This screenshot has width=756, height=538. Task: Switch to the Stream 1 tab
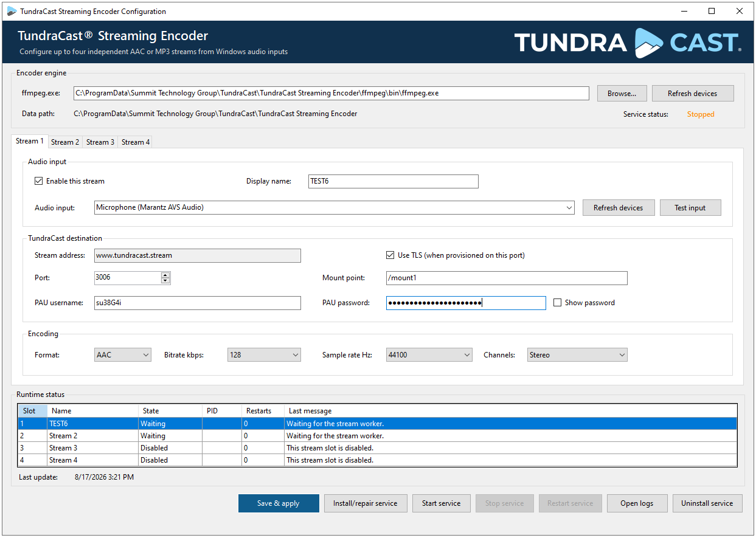pyautogui.click(x=30, y=141)
